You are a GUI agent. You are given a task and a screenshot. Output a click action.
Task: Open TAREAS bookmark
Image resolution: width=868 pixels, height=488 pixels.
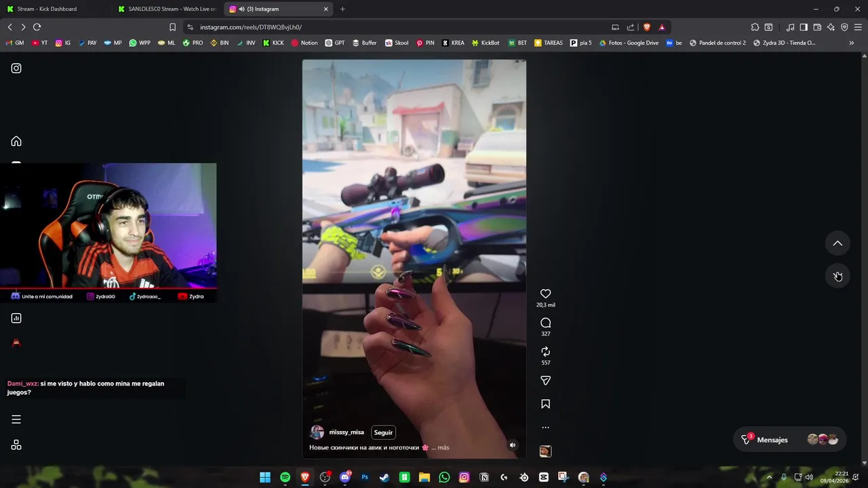coord(548,43)
